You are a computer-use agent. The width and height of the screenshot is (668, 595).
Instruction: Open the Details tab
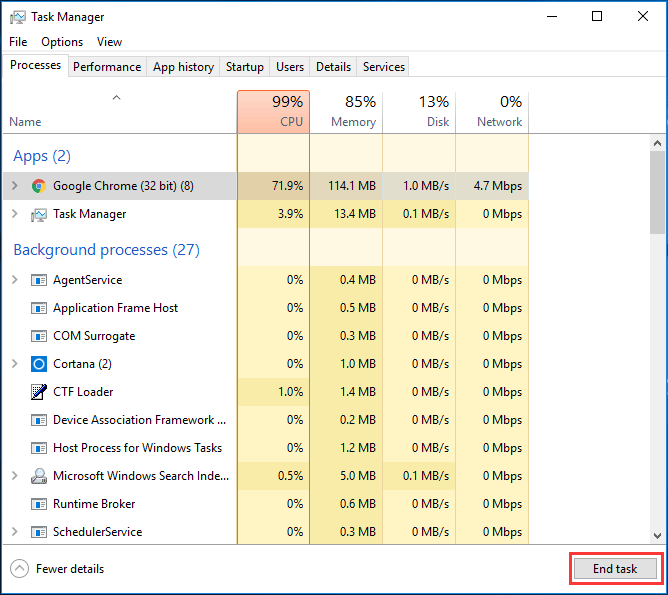click(x=333, y=67)
